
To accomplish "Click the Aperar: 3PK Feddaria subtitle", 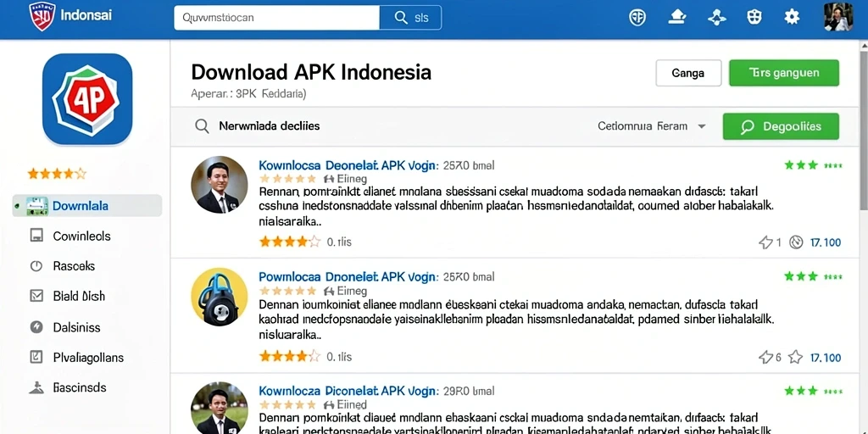I will (248, 93).
